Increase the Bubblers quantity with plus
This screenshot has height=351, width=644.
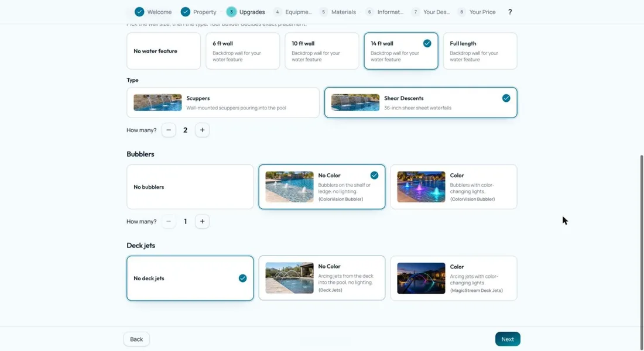pos(202,221)
